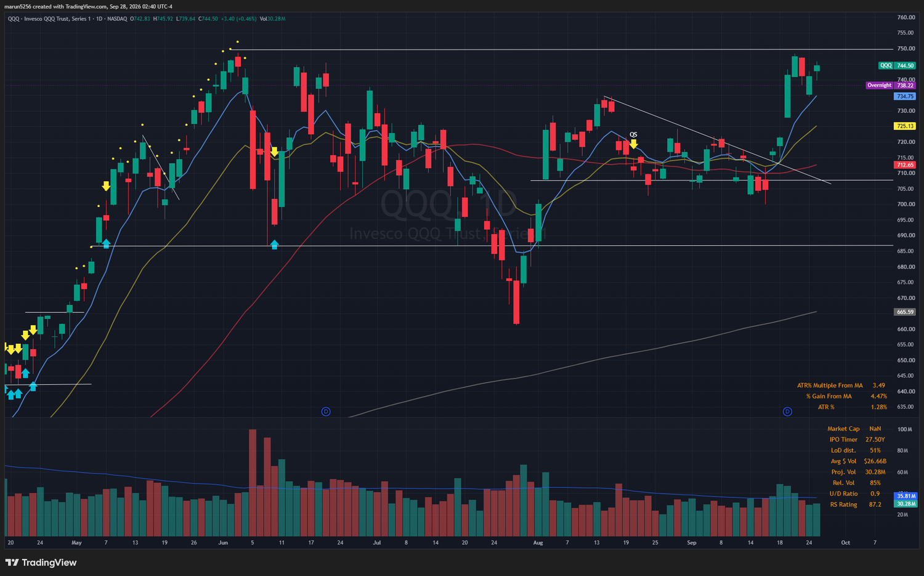
Task: Click the red 712.65 moving average label
Action: tap(905, 165)
